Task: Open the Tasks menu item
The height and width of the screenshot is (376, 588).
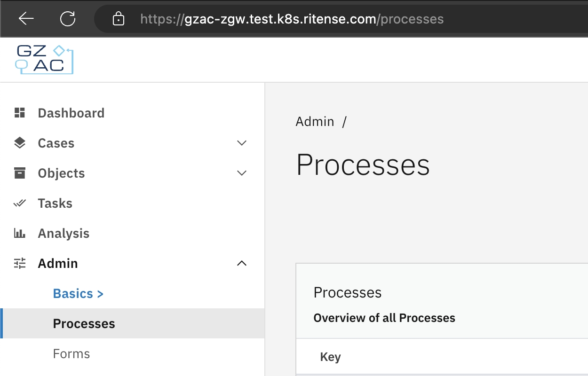Action: pyautogui.click(x=55, y=203)
